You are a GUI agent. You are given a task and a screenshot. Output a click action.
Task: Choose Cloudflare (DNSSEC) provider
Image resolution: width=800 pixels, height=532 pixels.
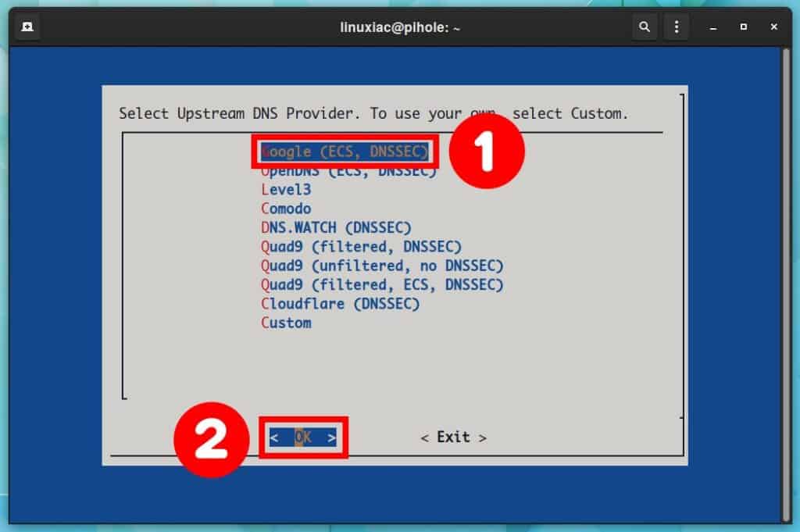341,304
